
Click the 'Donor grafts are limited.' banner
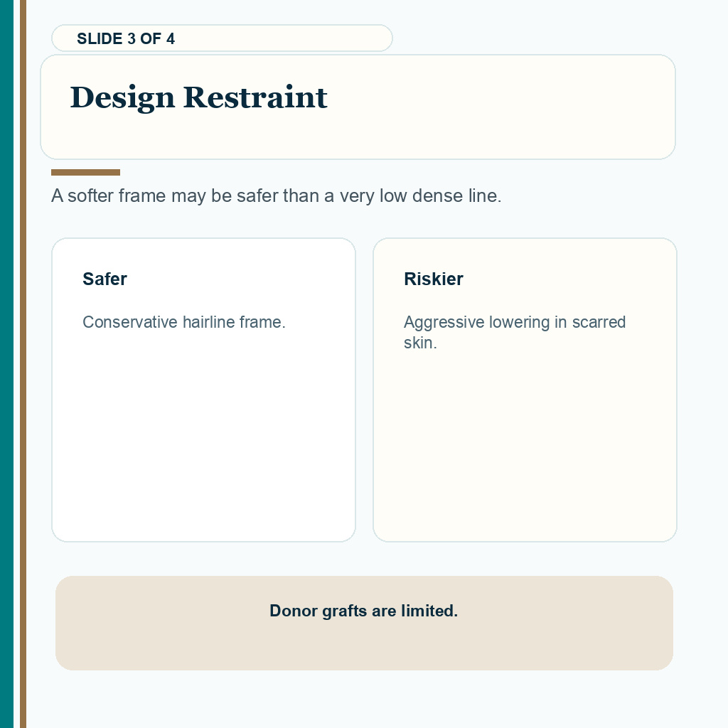click(x=364, y=623)
